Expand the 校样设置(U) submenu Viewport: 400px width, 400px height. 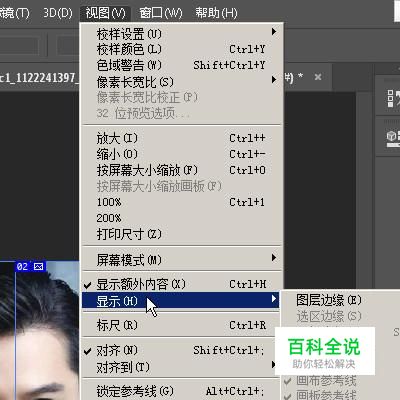point(182,34)
